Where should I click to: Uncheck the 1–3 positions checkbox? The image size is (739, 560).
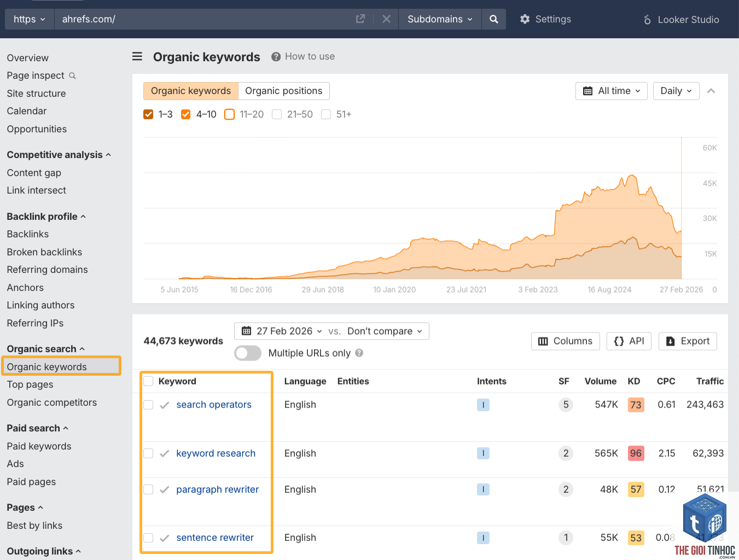148,114
